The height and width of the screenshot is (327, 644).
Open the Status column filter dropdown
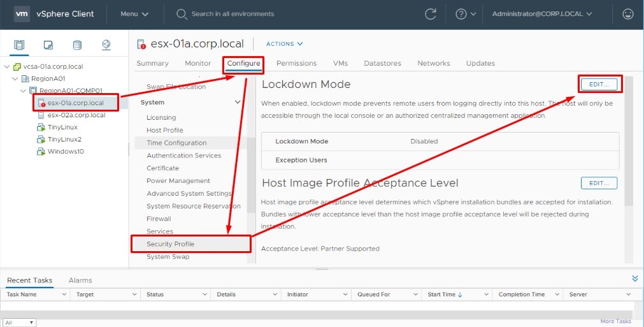(204, 294)
